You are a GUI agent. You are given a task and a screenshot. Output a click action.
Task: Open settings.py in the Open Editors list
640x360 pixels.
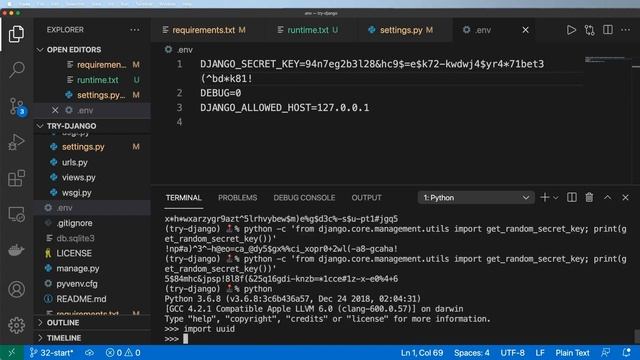tap(100, 95)
